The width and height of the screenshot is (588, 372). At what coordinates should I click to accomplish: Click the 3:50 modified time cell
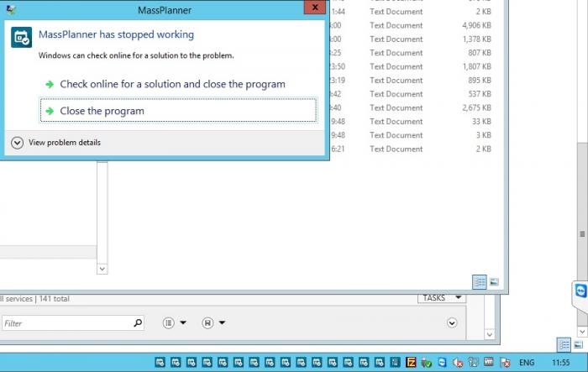click(338, 66)
